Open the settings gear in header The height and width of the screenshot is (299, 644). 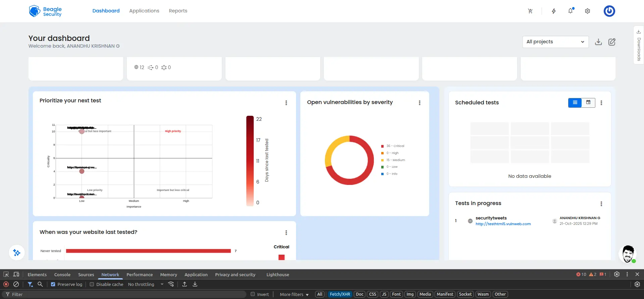point(587,11)
